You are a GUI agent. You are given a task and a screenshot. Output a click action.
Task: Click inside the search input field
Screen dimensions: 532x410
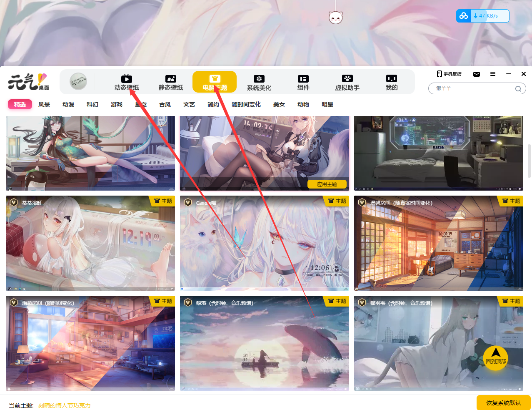(473, 88)
